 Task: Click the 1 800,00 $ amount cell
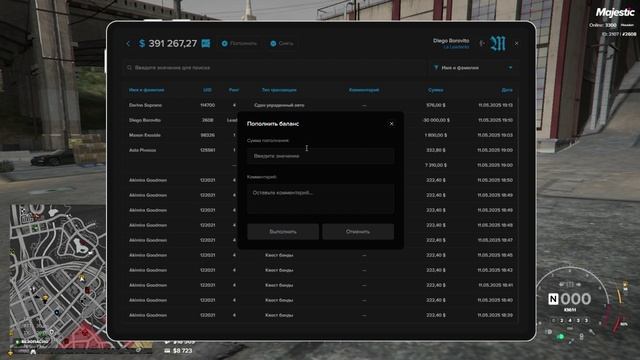[x=436, y=135]
